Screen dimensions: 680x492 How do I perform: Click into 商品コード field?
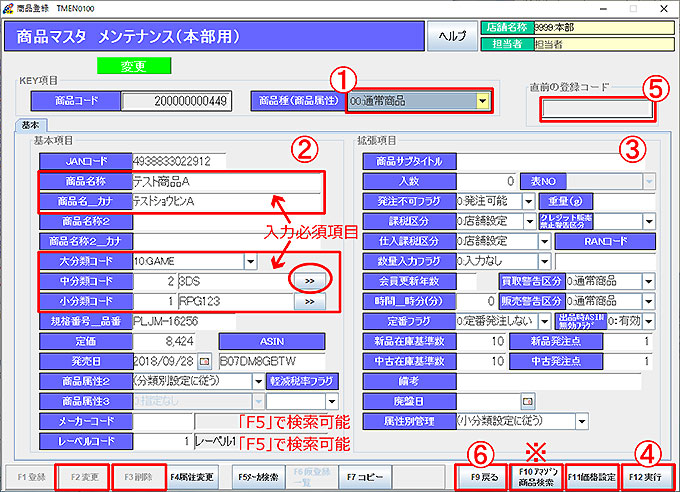tap(177, 101)
